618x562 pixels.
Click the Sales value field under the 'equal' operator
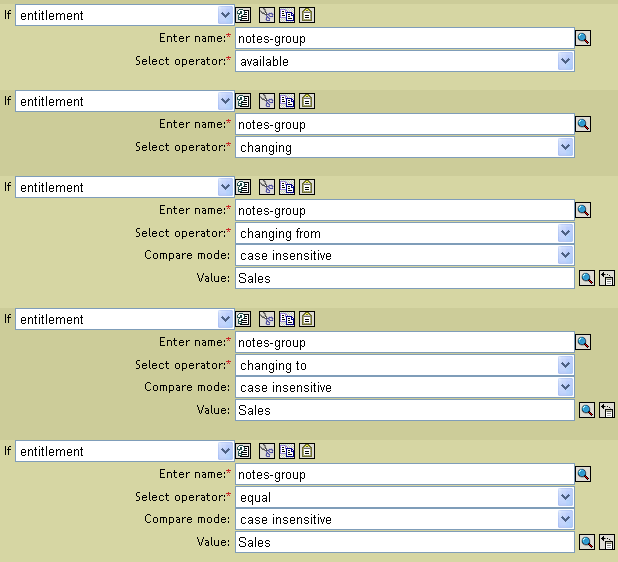point(405,543)
